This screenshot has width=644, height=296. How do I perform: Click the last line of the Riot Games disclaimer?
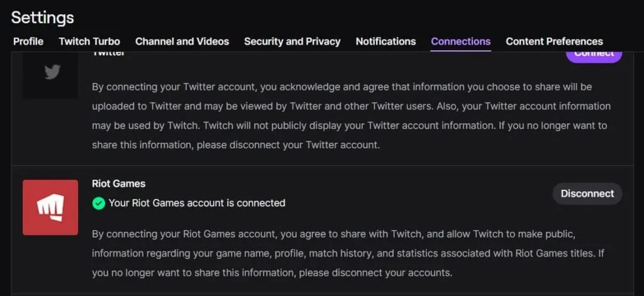272,273
